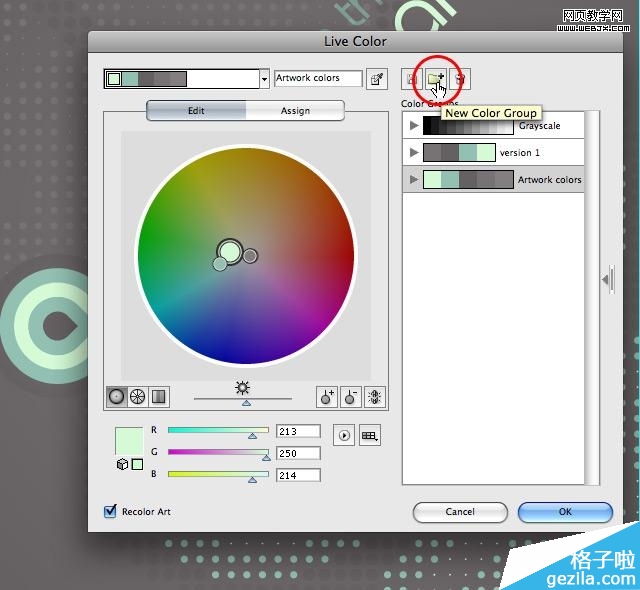Select the teal color marker on wheel
Screen dimensions: 640x590
(220, 264)
